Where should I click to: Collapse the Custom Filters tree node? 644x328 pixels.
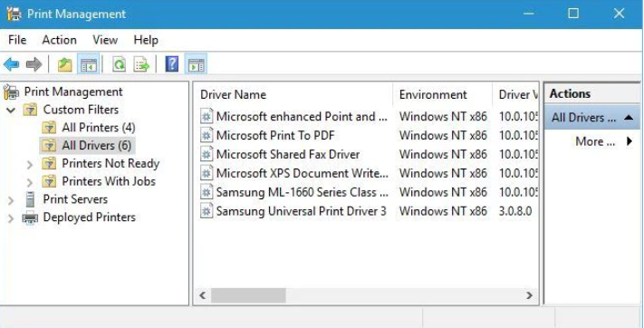point(11,111)
